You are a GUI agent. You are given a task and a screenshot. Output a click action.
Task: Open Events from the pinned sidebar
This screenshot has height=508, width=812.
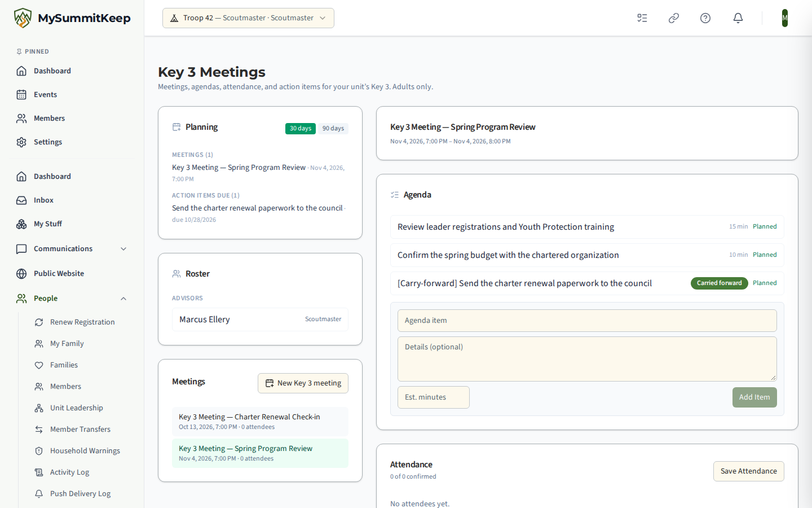[x=72, y=95]
